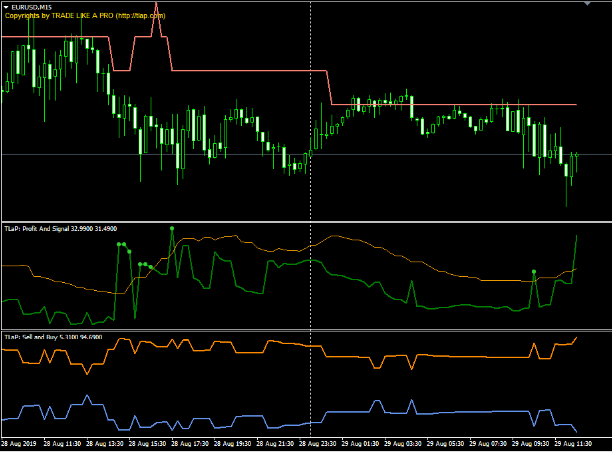The width and height of the screenshot is (612, 452).
Task: Select the EURUSD,M15 chart title
Action: click(32, 7)
